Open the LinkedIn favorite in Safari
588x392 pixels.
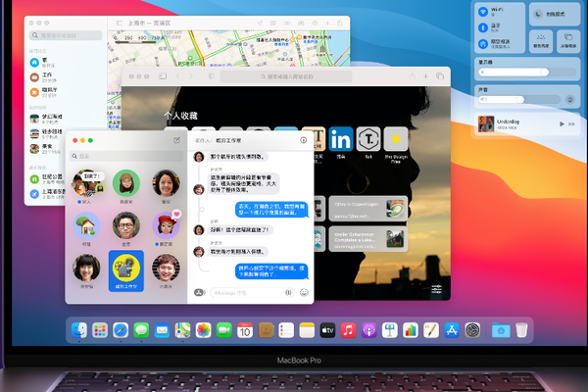point(341,139)
